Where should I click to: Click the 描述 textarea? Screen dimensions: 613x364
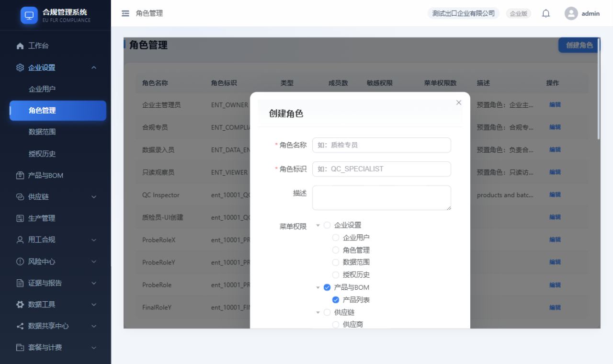(x=382, y=198)
